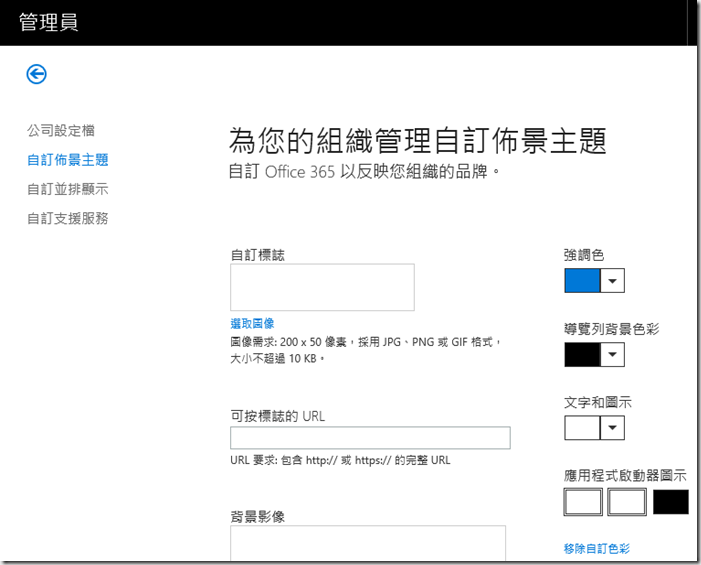This screenshot has height=565, width=701.
Task: Select 自訂佈景主題 in the sidebar
Action: [x=67, y=160]
